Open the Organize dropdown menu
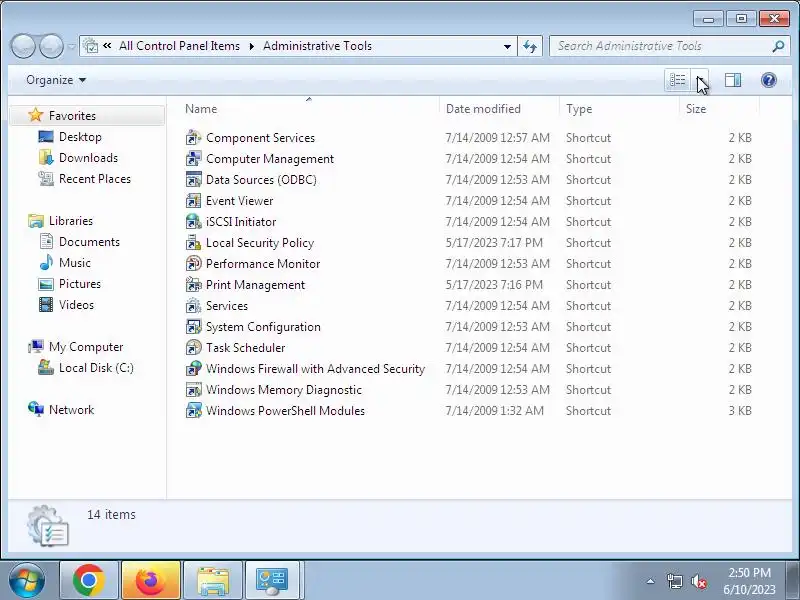Screen dimensions: 800x600 tap(56, 80)
